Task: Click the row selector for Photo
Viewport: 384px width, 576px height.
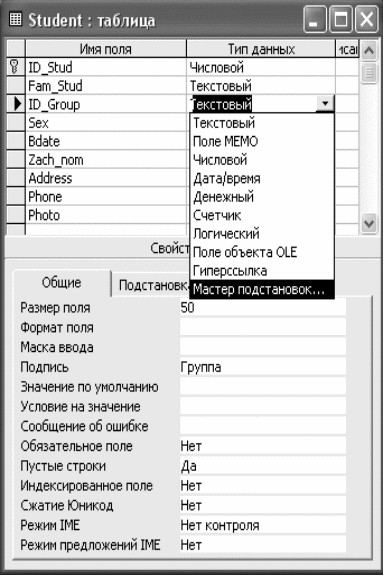Action: pyautogui.click(x=16, y=215)
